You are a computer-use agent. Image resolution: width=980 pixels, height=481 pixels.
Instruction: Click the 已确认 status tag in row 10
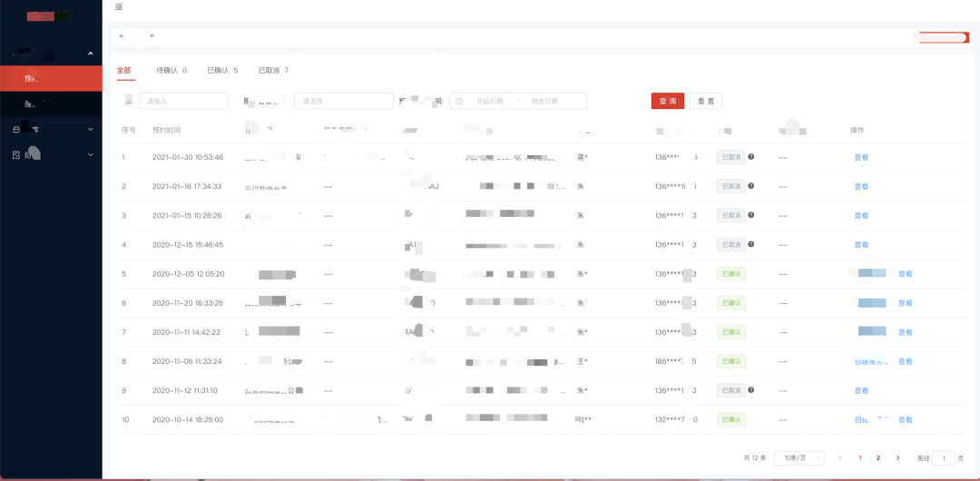(731, 419)
